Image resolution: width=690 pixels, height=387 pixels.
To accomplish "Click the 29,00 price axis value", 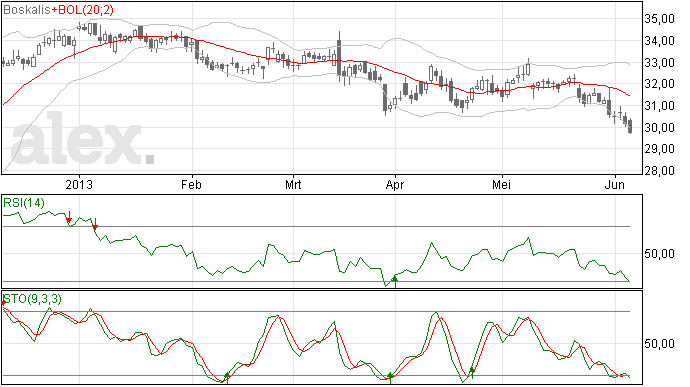I will point(659,149).
